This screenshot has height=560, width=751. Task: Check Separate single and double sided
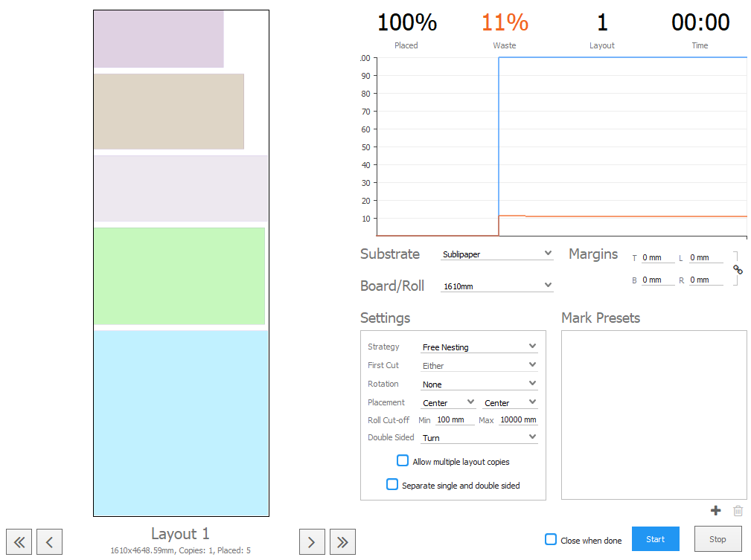[392, 485]
